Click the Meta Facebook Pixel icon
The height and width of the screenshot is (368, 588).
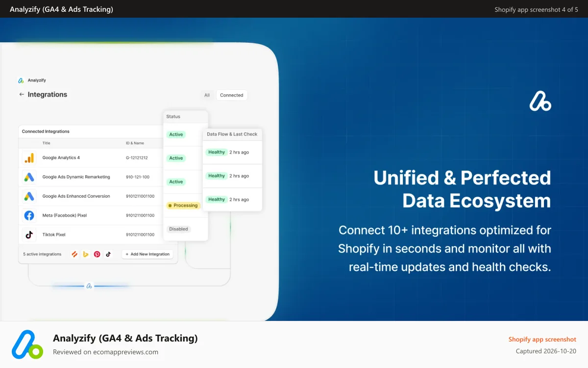(x=29, y=215)
